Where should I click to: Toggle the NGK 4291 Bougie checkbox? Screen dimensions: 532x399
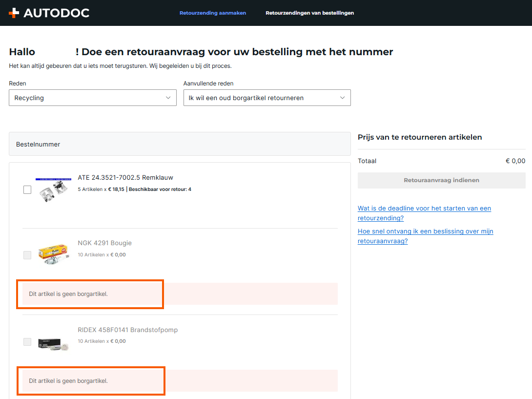coord(27,255)
